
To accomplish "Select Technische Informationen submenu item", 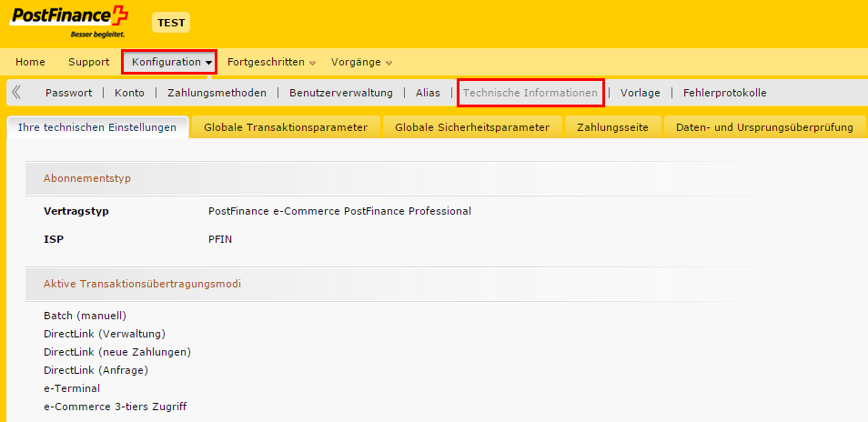I will (530, 93).
